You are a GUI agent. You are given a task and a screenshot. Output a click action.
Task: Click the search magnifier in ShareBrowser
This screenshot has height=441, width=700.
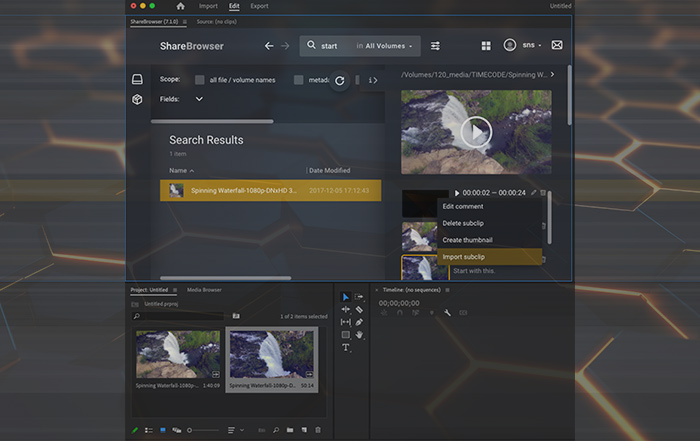[x=311, y=45]
